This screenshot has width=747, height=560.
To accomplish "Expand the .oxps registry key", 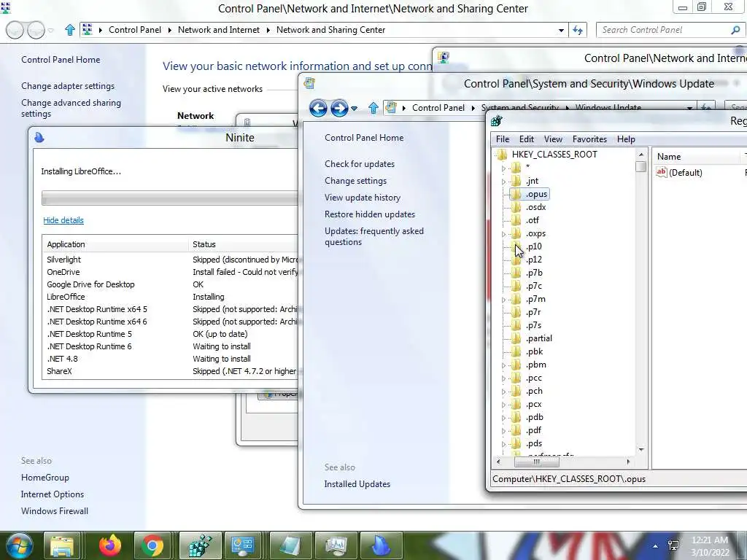I will coord(503,234).
